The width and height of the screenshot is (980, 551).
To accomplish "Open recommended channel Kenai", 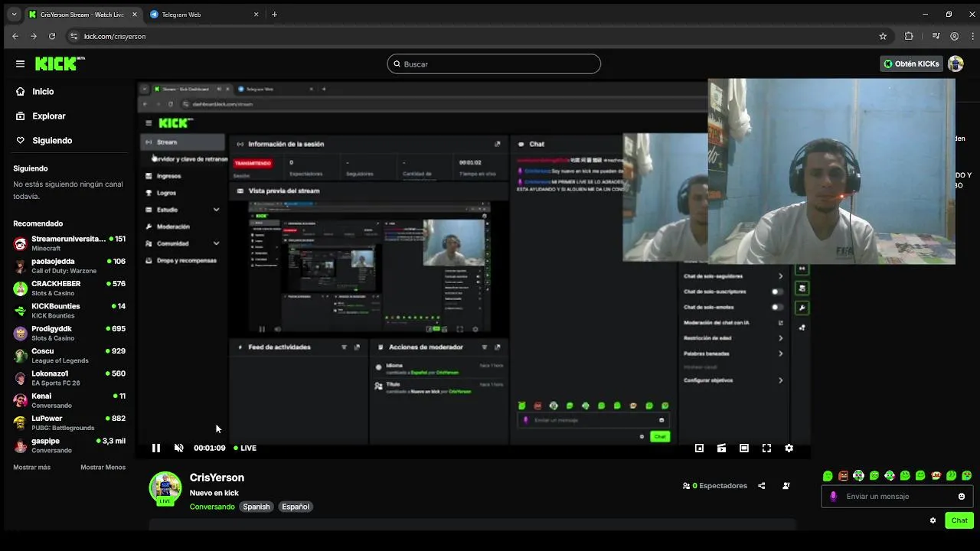I will tap(69, 400).
